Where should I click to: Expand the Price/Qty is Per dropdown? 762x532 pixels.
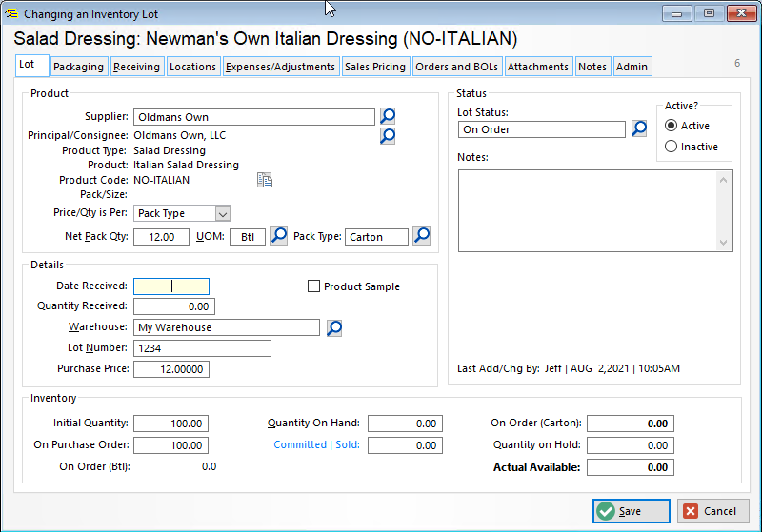click(223, 213)
